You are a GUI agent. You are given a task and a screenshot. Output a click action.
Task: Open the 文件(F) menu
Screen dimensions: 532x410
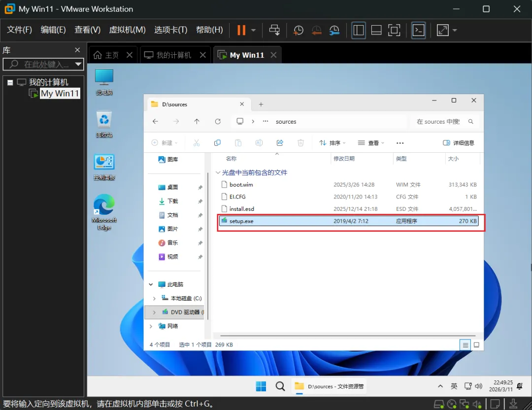(19, 30)
